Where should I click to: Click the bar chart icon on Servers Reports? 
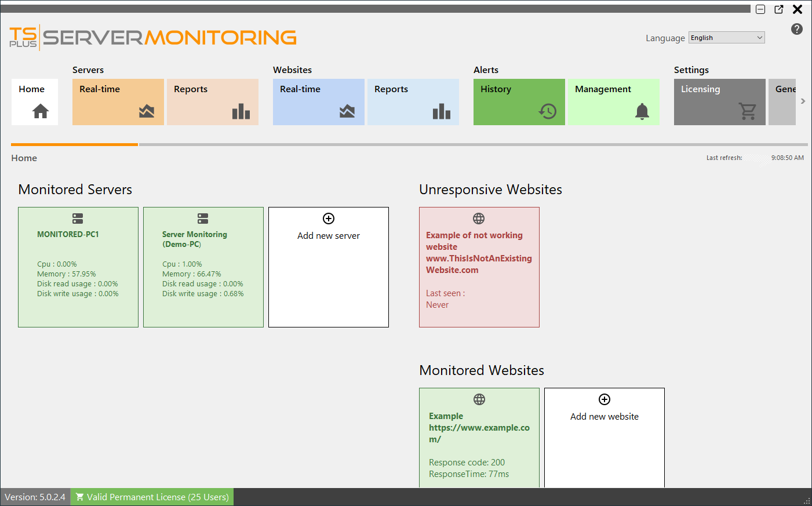tap(241, 111)
